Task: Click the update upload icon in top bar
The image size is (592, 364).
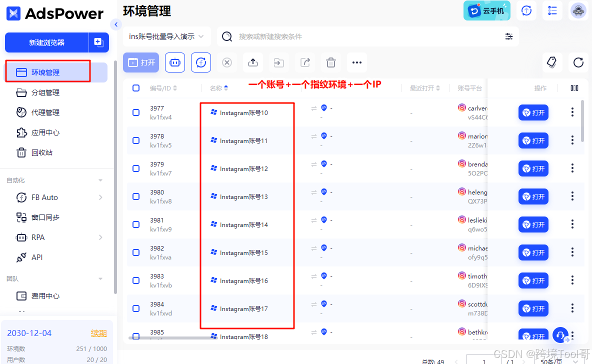Action: pos(526,10)
